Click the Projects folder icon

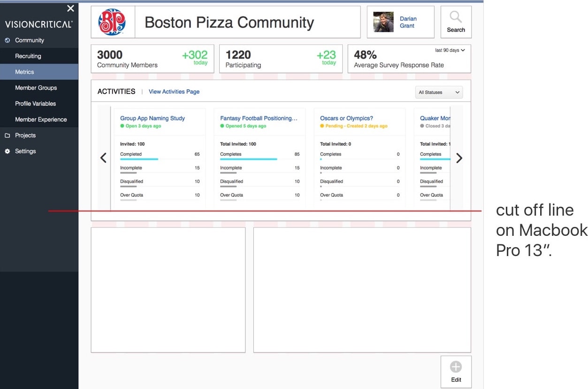point(8,135)
